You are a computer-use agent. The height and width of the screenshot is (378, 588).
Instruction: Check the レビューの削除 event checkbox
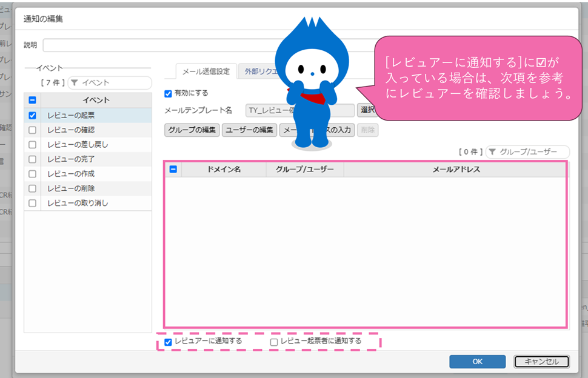(x=33, y=188)
